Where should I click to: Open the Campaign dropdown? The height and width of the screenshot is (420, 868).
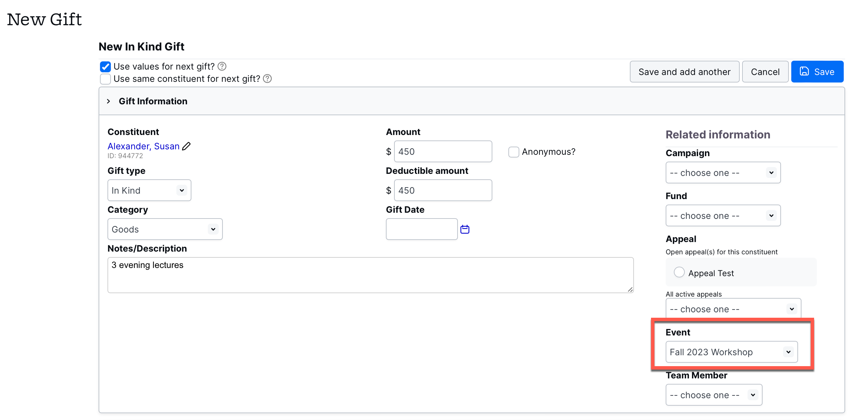(723, 172)
